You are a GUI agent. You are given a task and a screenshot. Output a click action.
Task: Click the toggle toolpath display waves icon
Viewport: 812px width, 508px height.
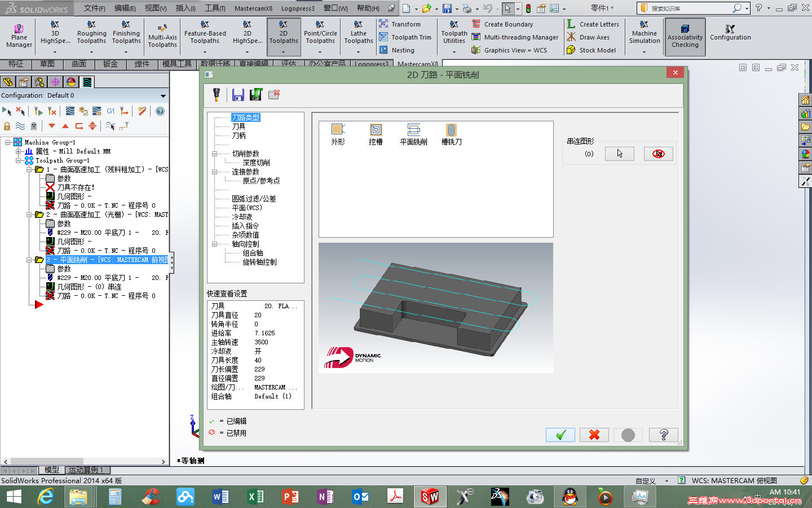pos(20,126)
